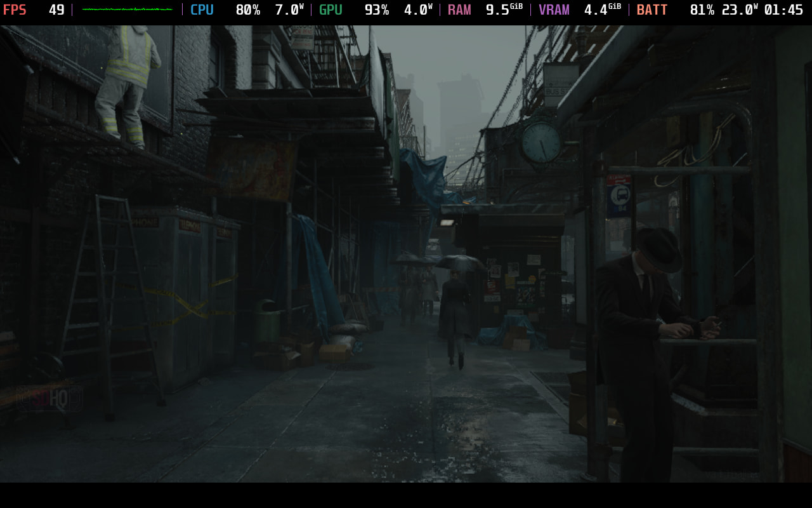Click the round street clock
The height and width of the screenshot is (508, 812).
pyautogui.click(x=541, y=142)
